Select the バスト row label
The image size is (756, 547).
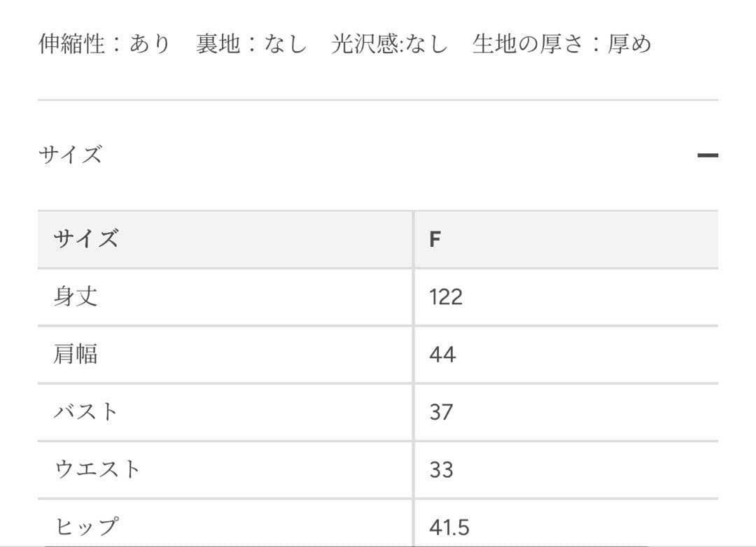click(x=86, y=412)
